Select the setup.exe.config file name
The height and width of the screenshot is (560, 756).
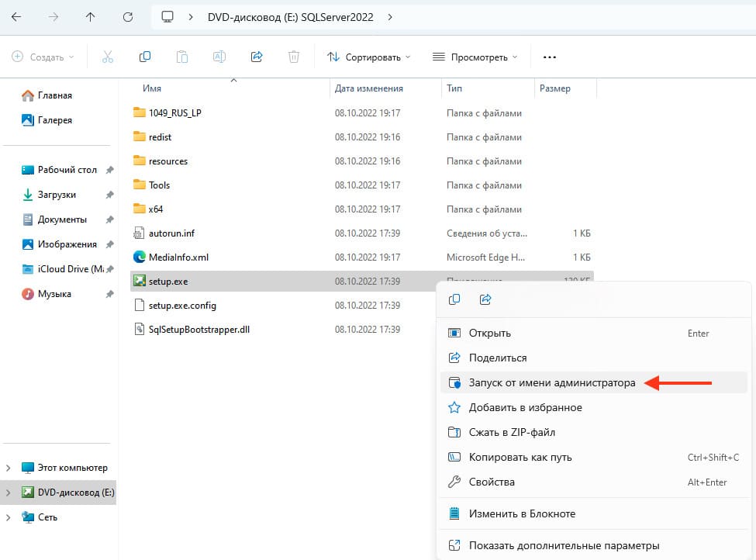pyautogui.click(x=182, y=306)
